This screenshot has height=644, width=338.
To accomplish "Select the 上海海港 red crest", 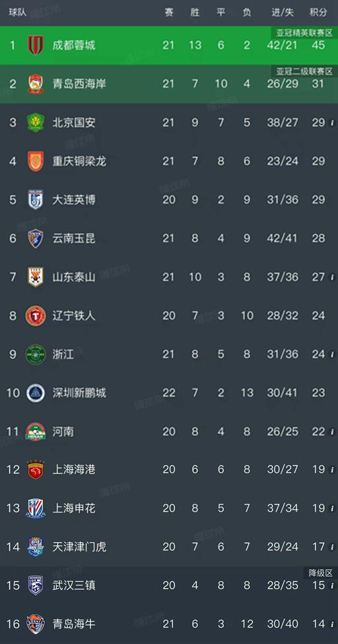I will pyautogui.click(x=36, y=470).
